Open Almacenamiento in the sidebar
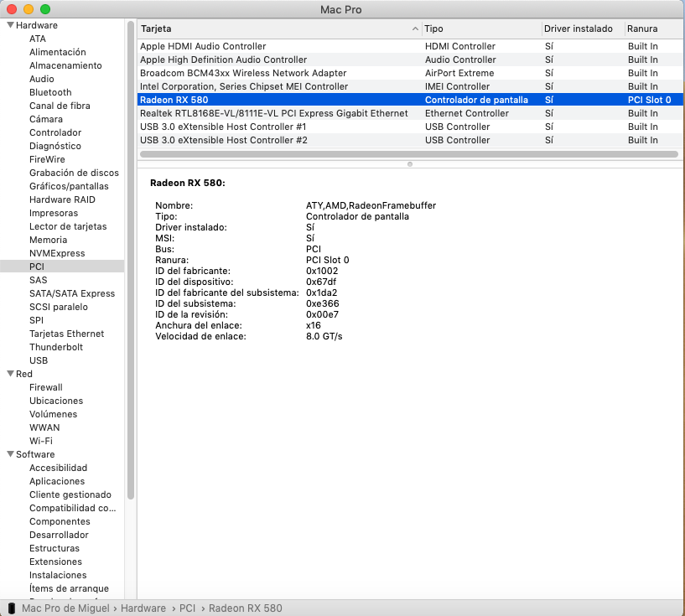The image size is (685, 616). (65, 65)
